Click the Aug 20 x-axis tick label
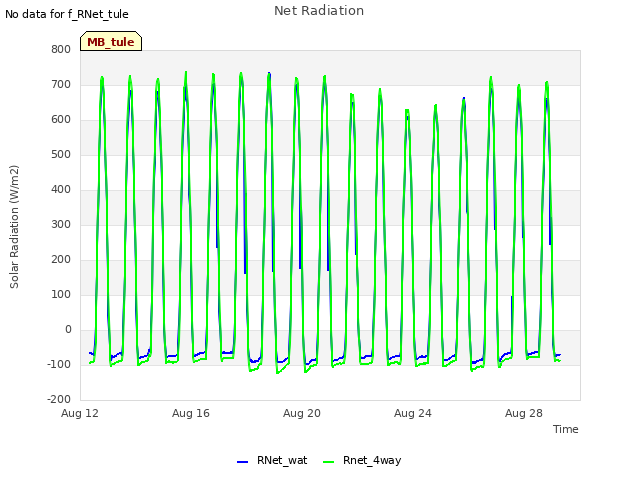Image resolution: width=640 pixels, height=480 pixels. click(x=302, y=413)
